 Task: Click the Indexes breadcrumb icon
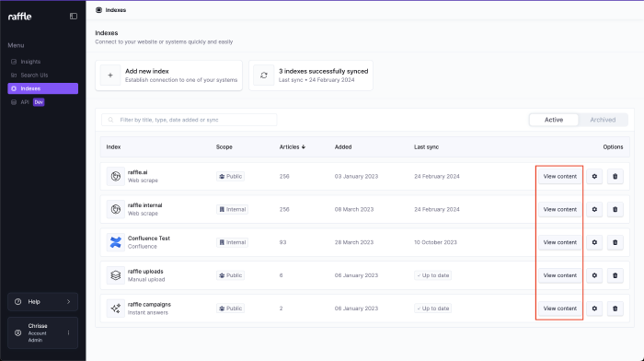98,10
